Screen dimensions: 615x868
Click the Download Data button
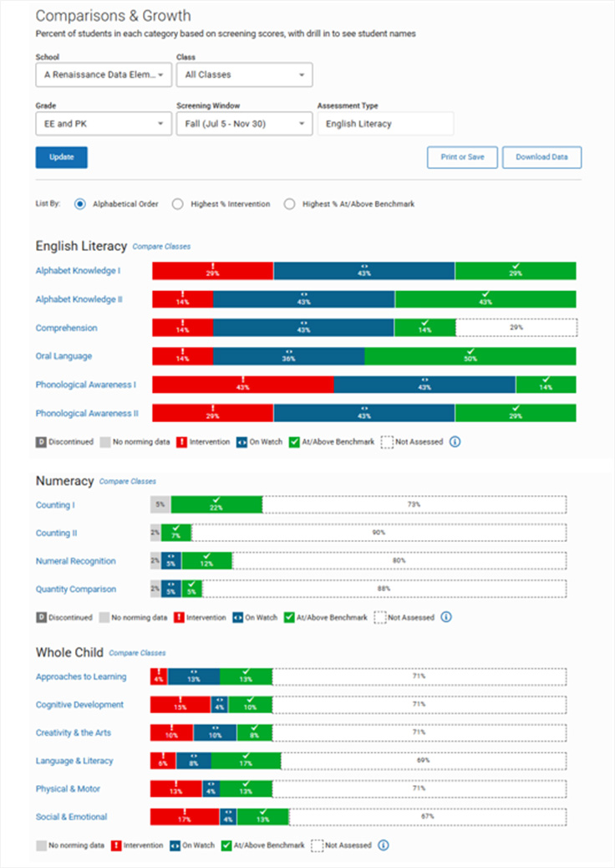[x=542, y=157]
